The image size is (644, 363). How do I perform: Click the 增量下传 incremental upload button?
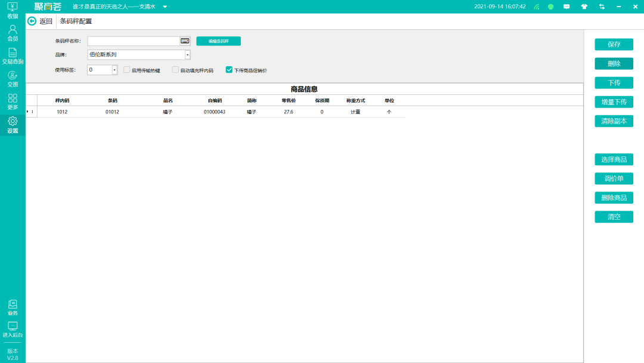[614, 102]
